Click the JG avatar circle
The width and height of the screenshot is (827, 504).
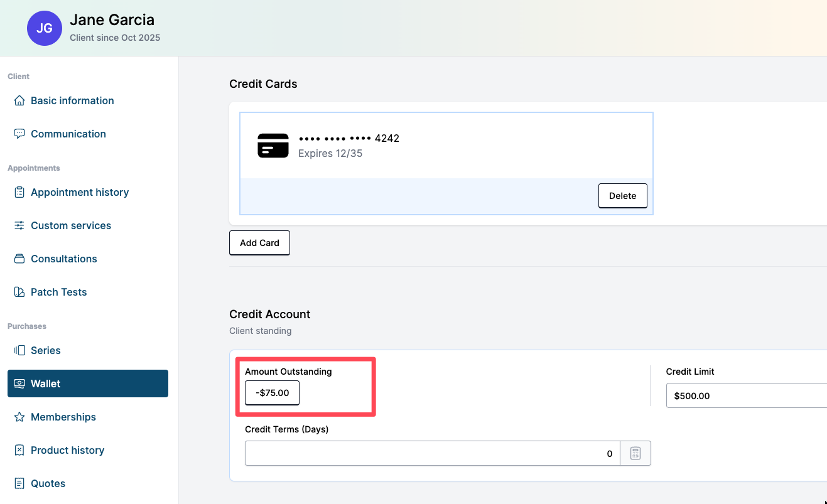pos(45,28)
